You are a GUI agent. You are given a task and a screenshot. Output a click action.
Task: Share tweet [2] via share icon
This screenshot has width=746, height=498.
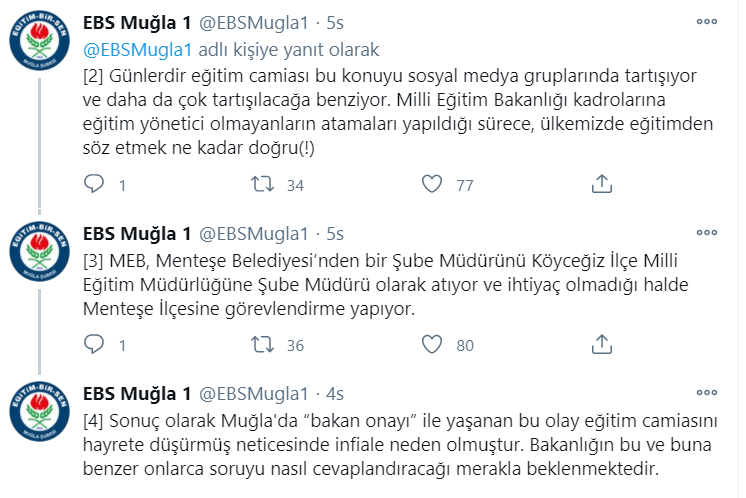click(x=602, y=185)
